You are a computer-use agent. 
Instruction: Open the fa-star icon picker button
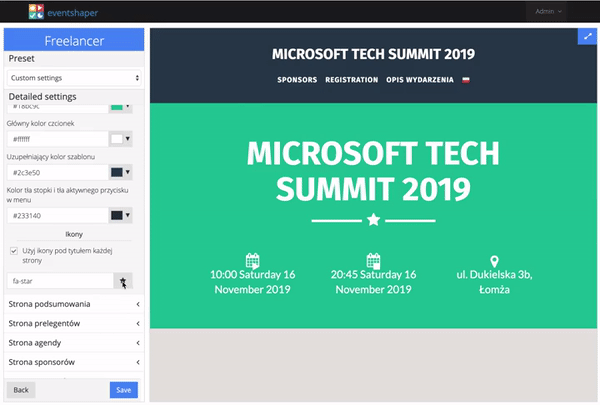(123, 281)
